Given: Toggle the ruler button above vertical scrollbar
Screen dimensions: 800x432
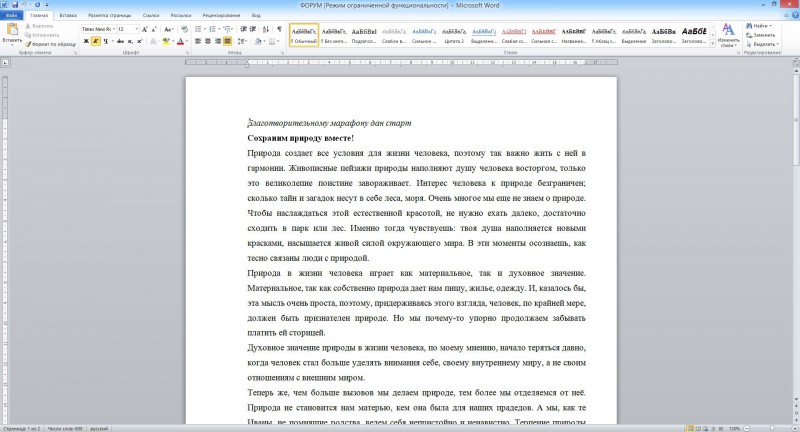Looking at the screenshot, I should 796,63.
